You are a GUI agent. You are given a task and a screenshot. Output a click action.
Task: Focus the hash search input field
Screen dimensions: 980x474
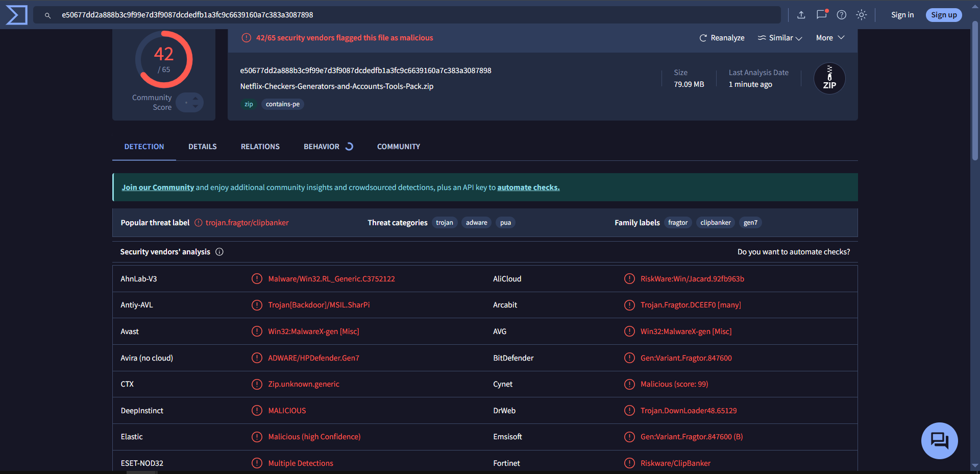pos(407,15)
